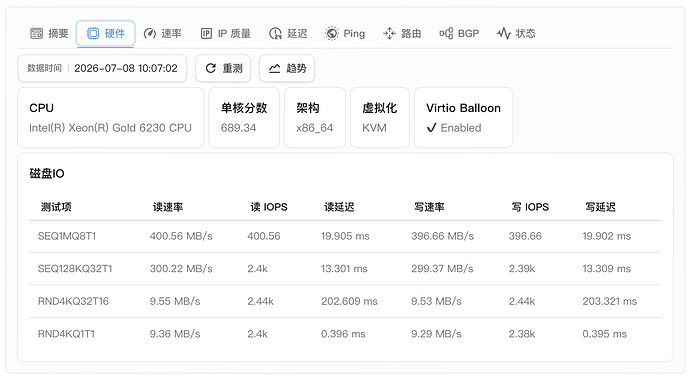
Task: Click the 读速率 column header
Action: pos(168,207)
